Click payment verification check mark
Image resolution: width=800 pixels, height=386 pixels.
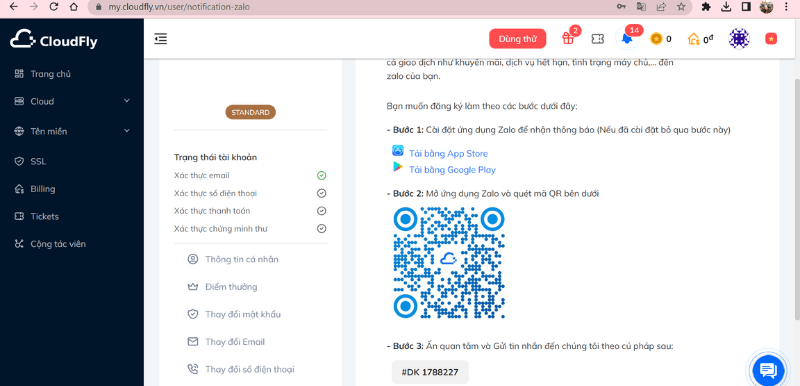tap(321, 211)
